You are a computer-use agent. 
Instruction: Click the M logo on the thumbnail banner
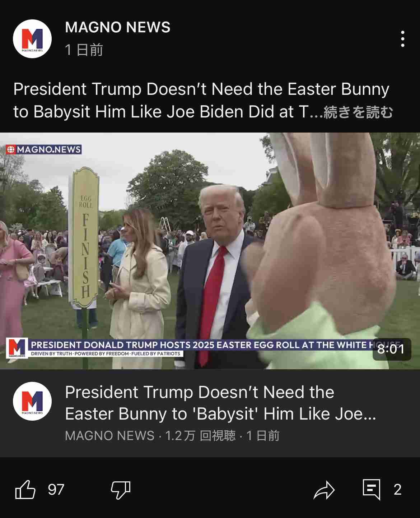pos(17,348)
